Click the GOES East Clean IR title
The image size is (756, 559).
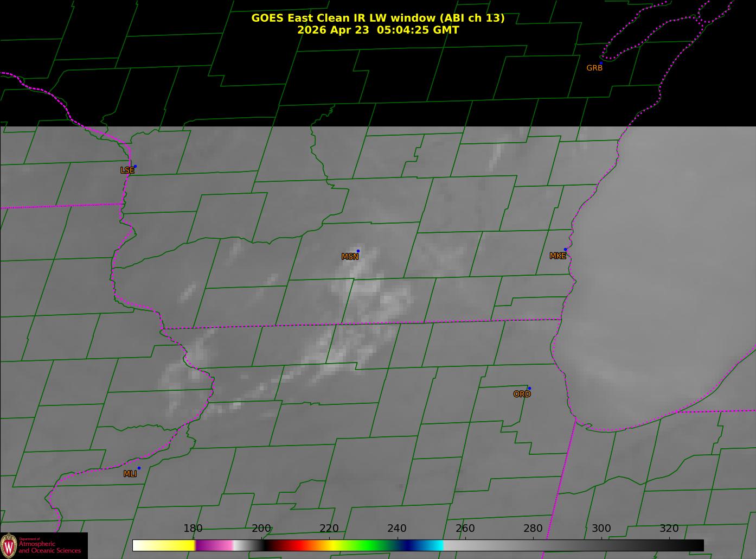tap(378, 18)
